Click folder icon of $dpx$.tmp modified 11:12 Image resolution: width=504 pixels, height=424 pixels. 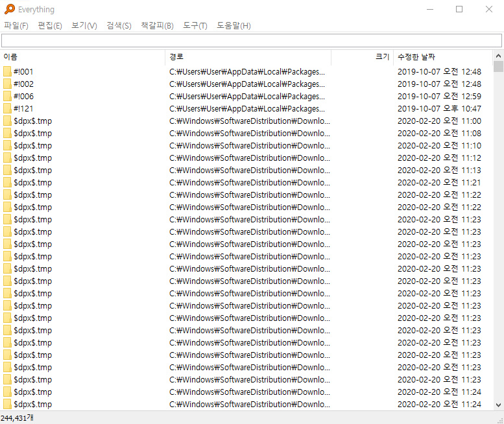(x=7, y=158)
